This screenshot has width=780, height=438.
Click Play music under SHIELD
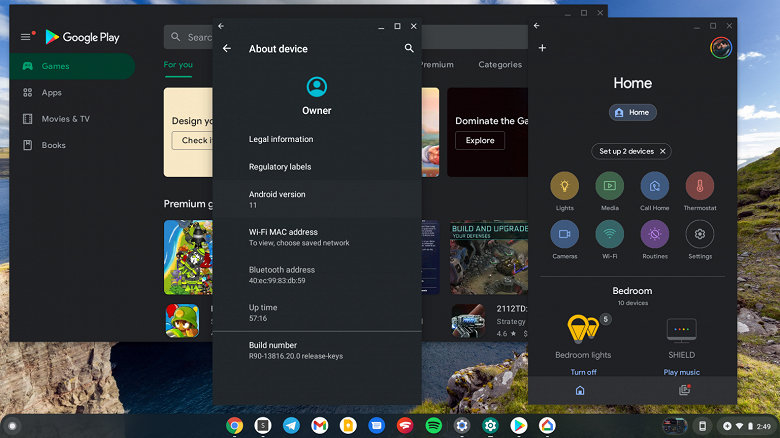coord(681,372)
